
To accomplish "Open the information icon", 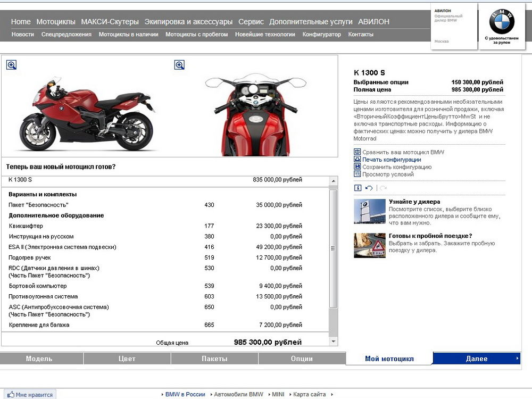I will pos(358,188).
